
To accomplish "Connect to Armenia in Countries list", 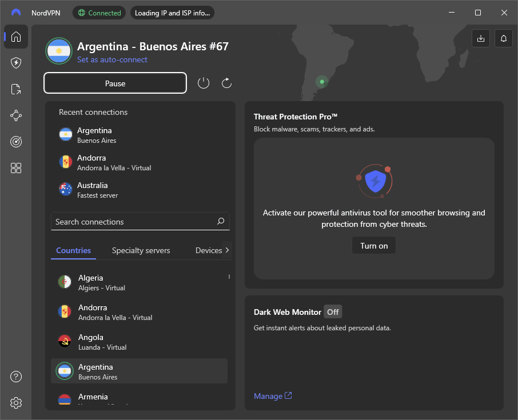I will click(139, 398).
